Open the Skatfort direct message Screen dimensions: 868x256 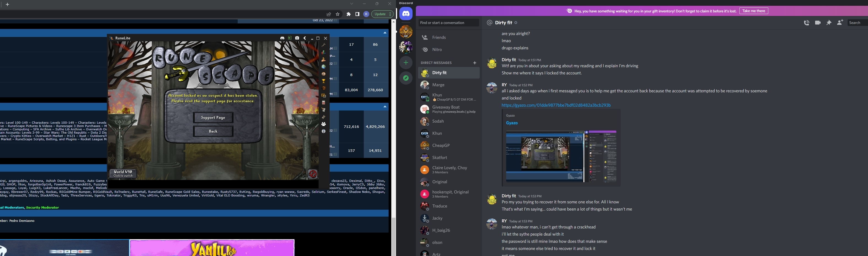coord(449,158)
